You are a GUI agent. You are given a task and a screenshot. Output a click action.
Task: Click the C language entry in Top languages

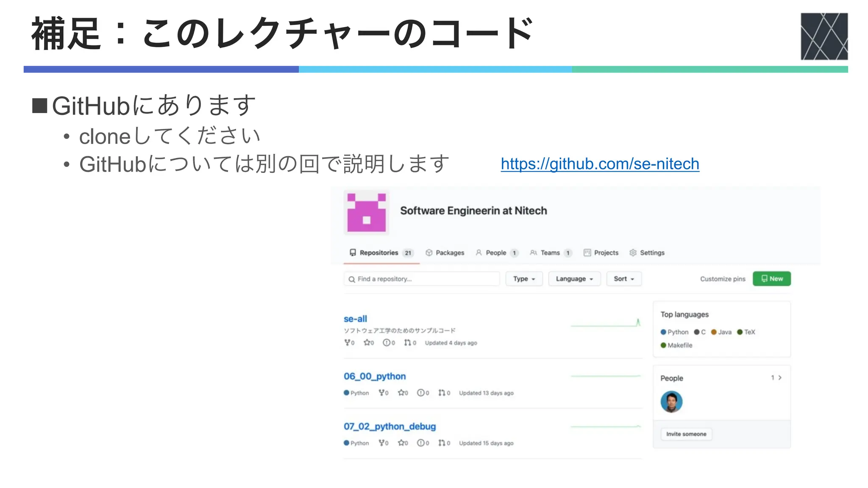click(700, 332)
